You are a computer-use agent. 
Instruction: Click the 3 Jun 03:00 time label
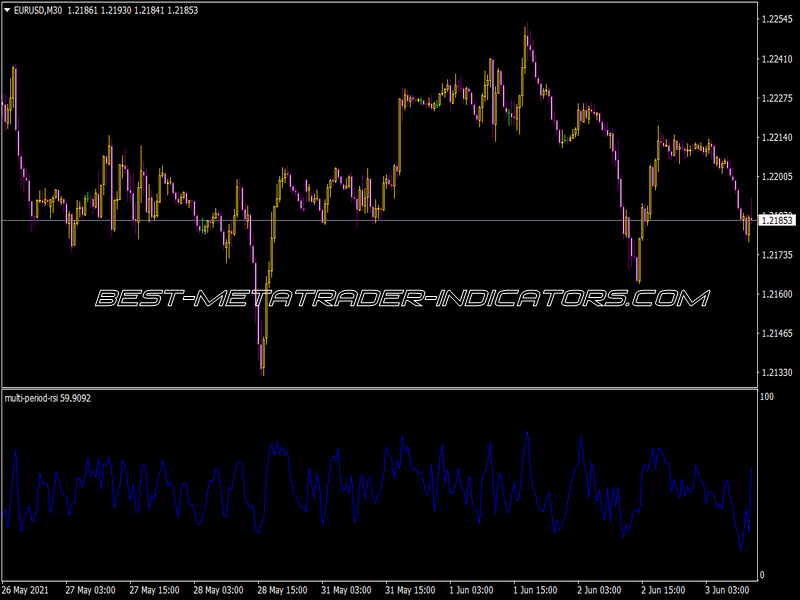(728, 590)
